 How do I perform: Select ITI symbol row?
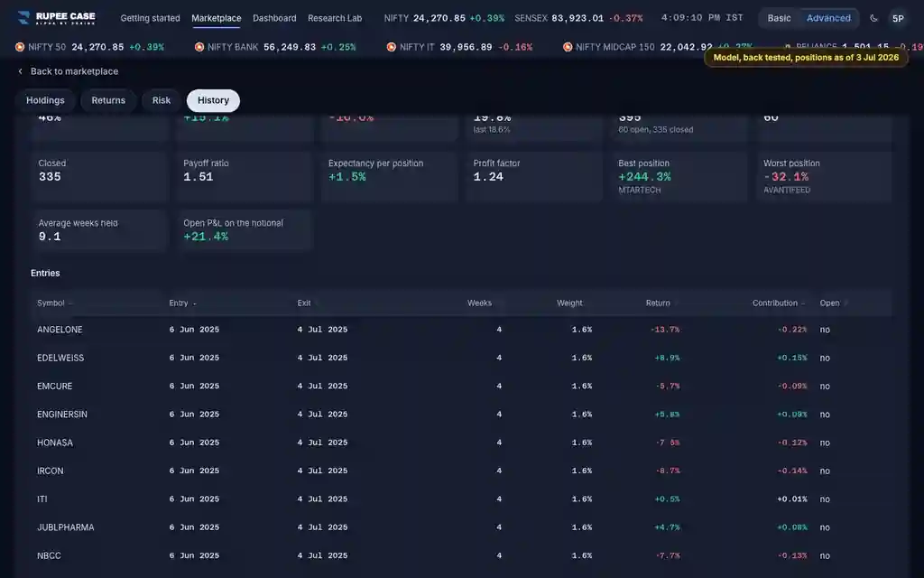(x=461, y=499)
